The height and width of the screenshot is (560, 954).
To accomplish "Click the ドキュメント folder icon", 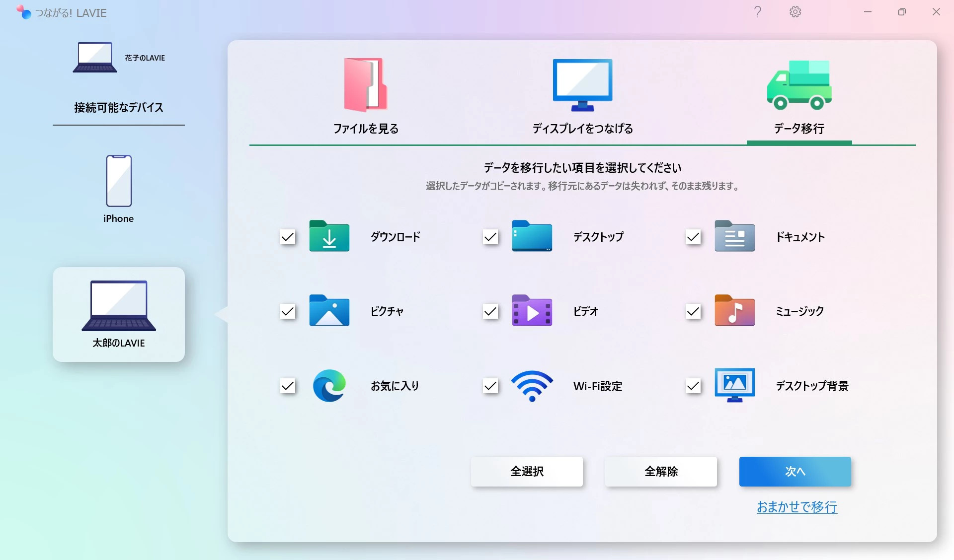I will (734, 236).
